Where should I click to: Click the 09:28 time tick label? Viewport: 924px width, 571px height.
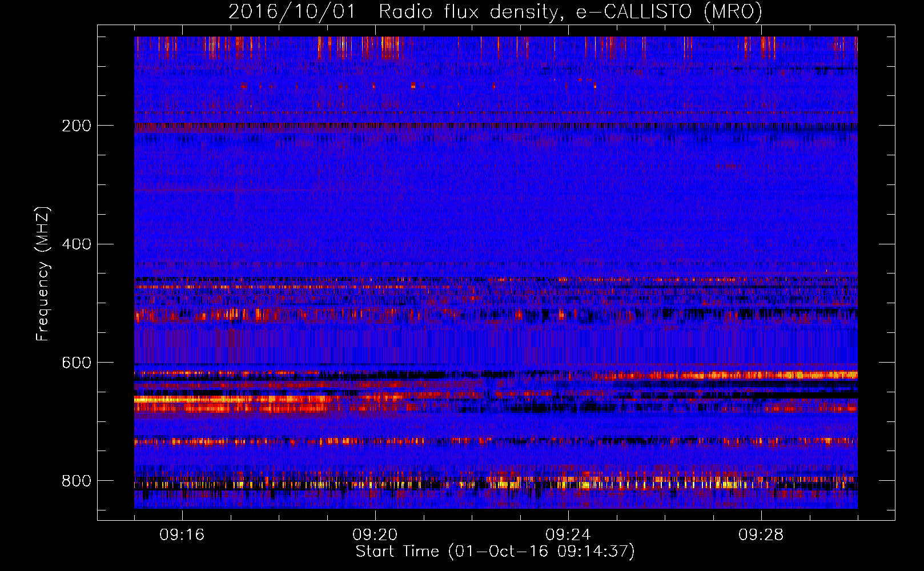tap(761, 535)
